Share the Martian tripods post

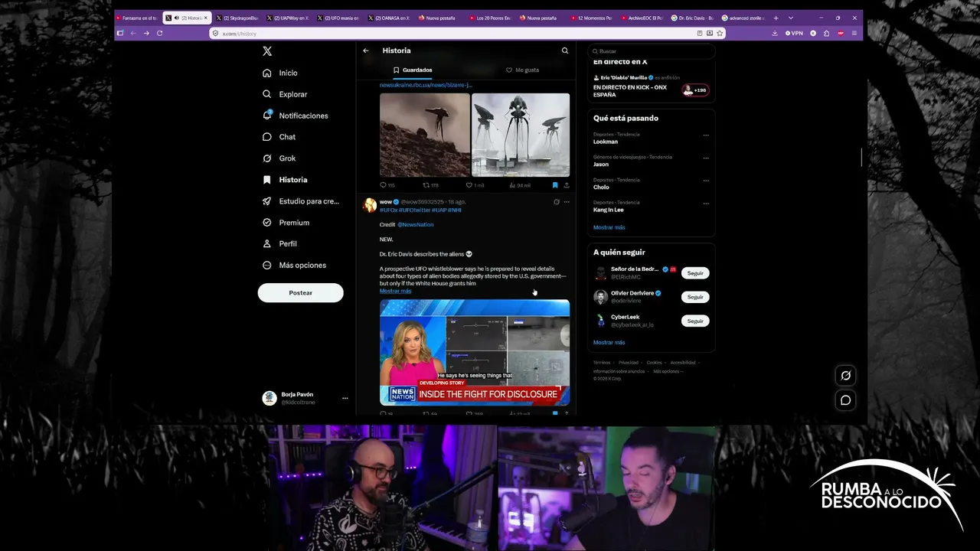(x=567, y=185)
